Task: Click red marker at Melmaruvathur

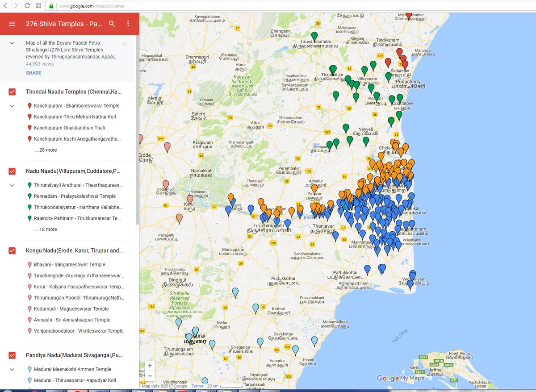Action: 408,16
